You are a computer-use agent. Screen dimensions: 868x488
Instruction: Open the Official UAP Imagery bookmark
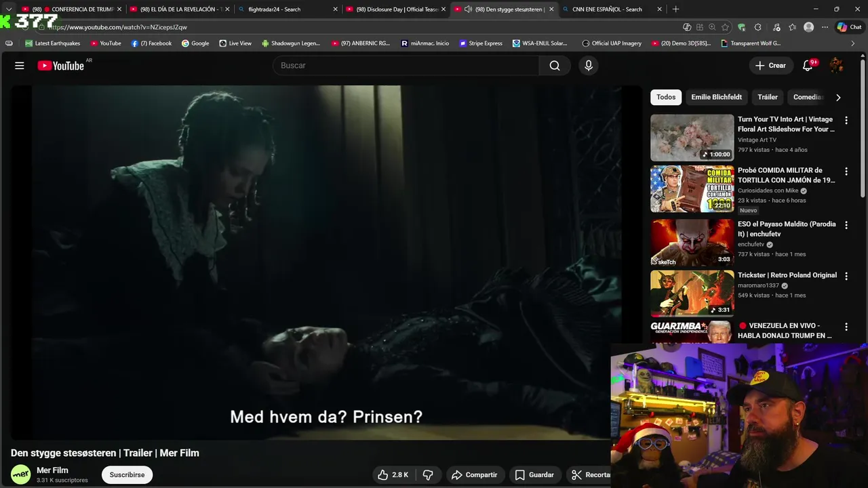coord(612,43)
